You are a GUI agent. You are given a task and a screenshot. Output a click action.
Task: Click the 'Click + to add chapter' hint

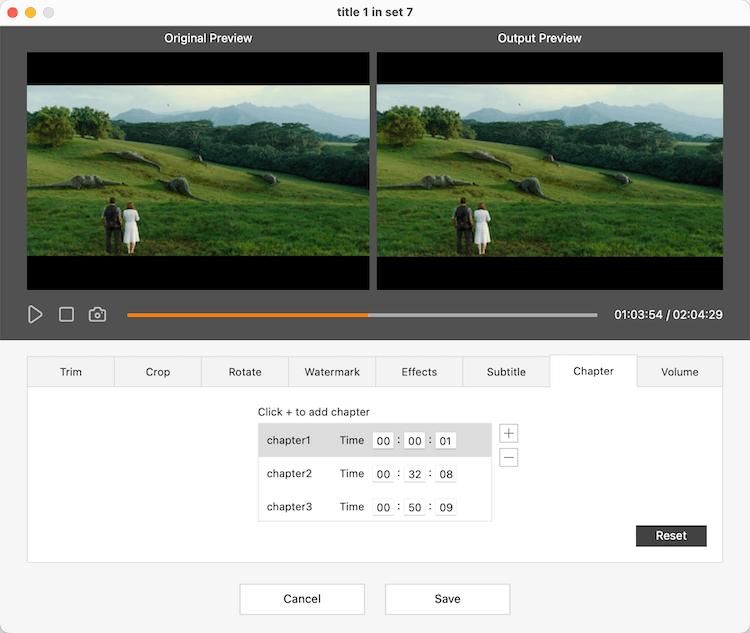[x=314, y=412]
